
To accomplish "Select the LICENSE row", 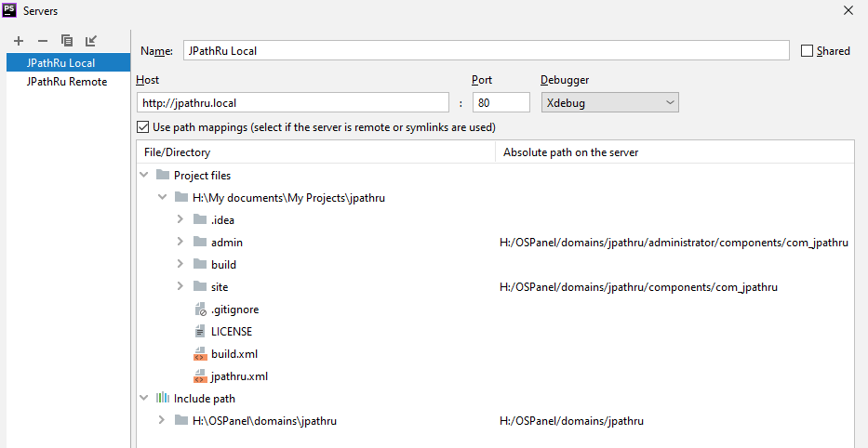I will 496,331.
